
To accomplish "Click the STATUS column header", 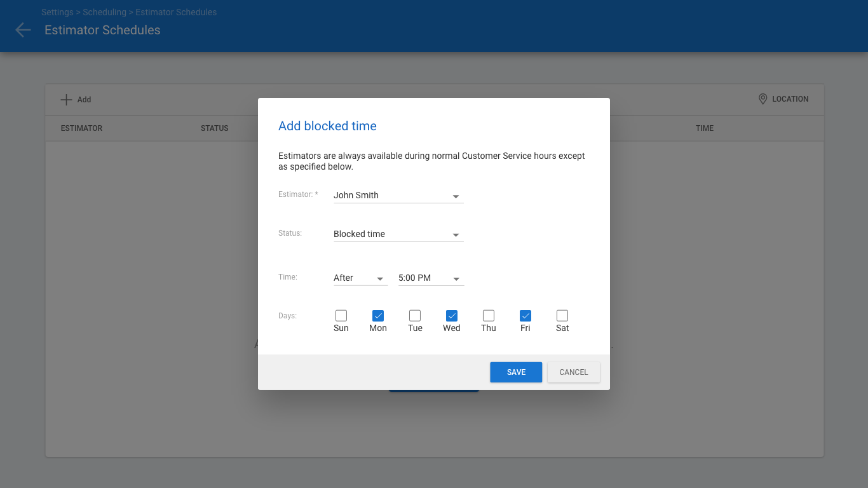I will click(214, 128).
